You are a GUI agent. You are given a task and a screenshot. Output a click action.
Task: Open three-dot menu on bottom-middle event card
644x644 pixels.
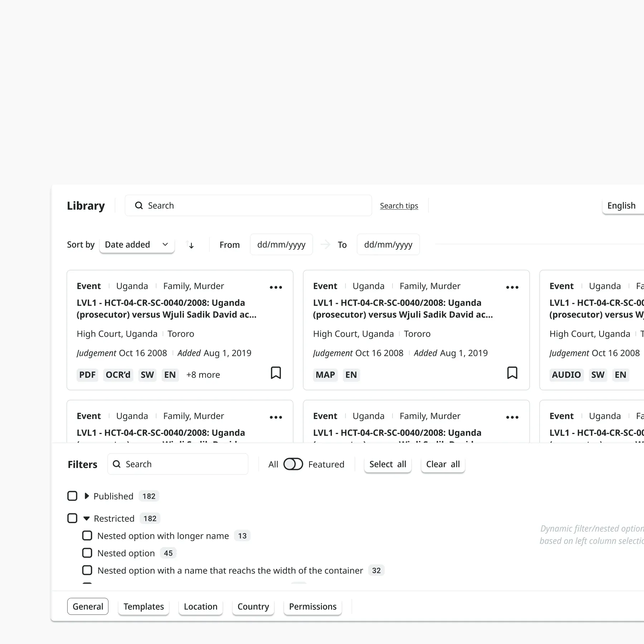[512, 417]
